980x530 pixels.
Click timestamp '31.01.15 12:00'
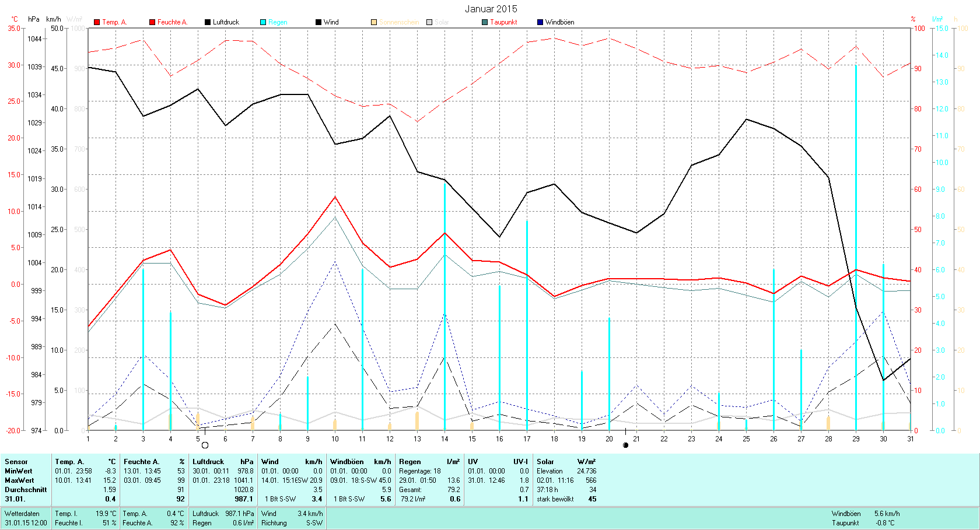point(26,523)
